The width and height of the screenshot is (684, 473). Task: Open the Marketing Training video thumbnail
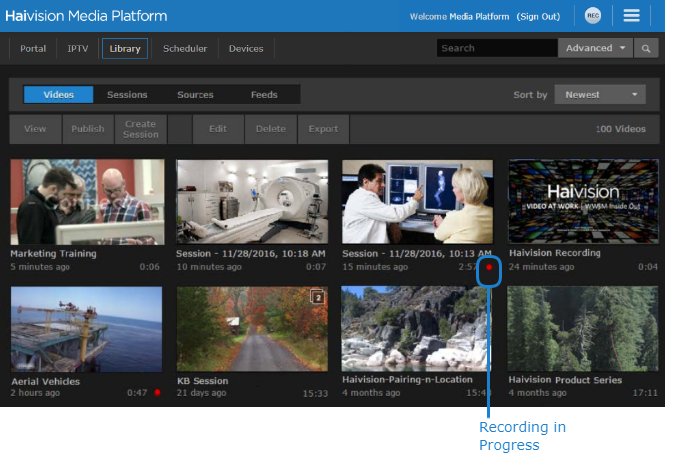click(87, 202)
